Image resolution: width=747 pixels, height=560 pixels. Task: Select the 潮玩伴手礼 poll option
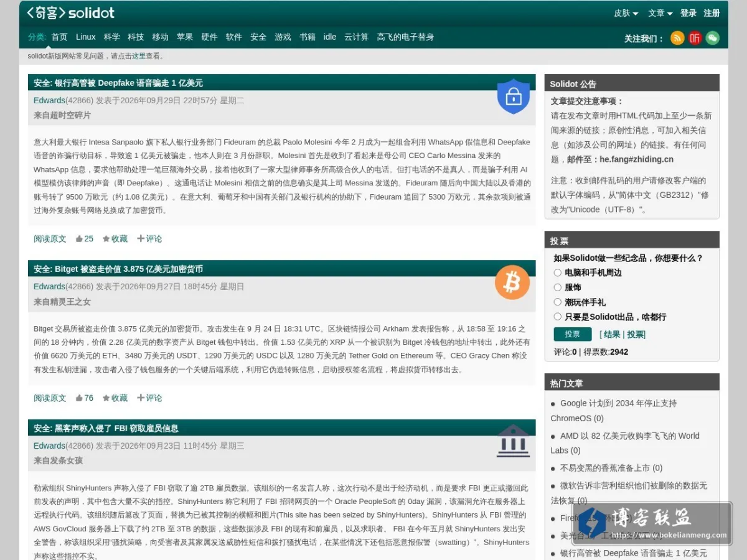tap(558, 302)
